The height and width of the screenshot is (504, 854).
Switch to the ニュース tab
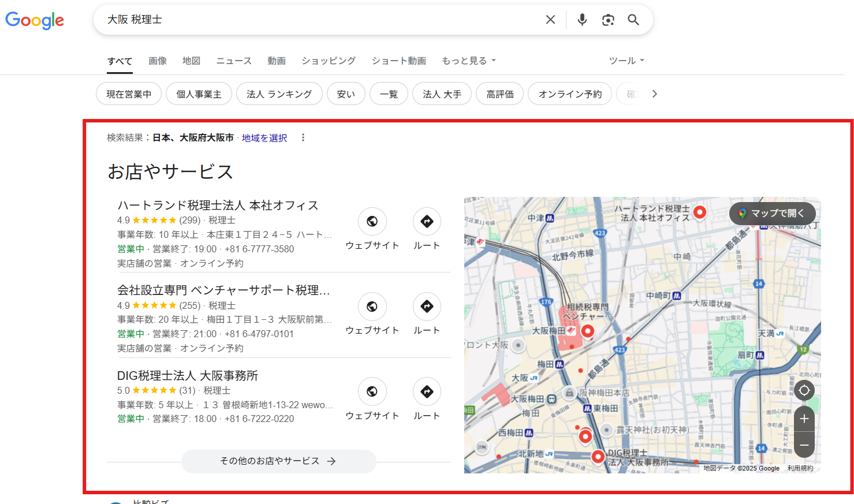234,61
